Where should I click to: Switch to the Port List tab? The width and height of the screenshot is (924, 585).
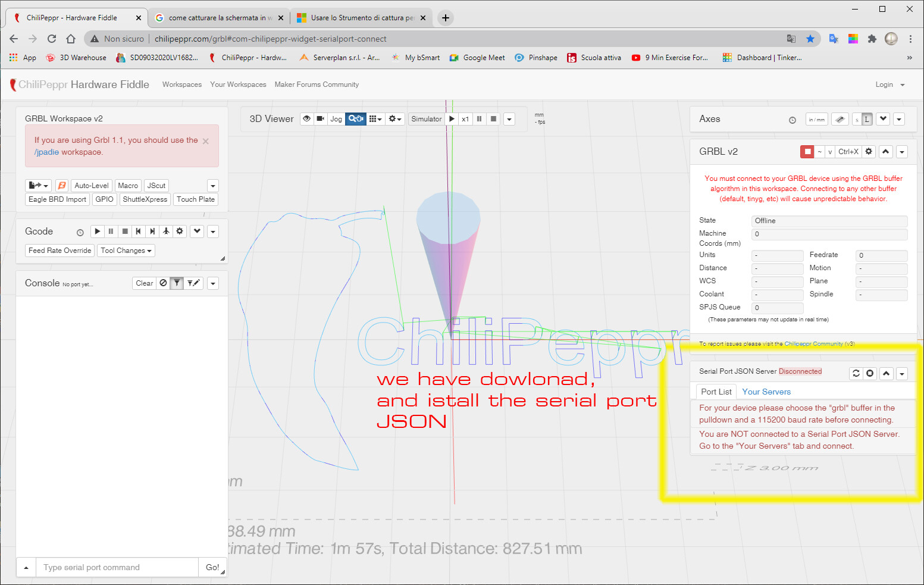click(716, 392)
